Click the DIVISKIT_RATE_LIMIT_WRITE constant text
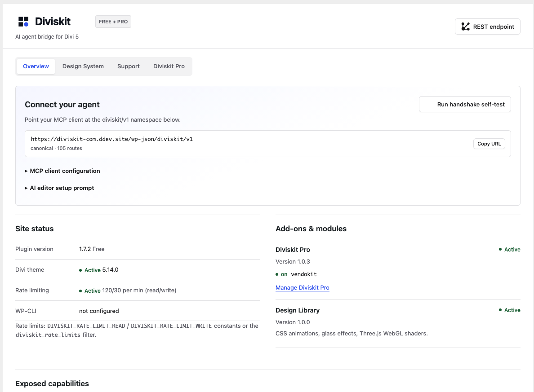The height and width of the screenshot is (392, 534). 171,326
